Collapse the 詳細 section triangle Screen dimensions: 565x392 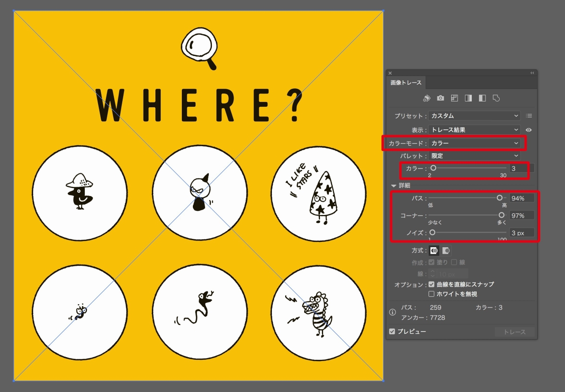394,186
